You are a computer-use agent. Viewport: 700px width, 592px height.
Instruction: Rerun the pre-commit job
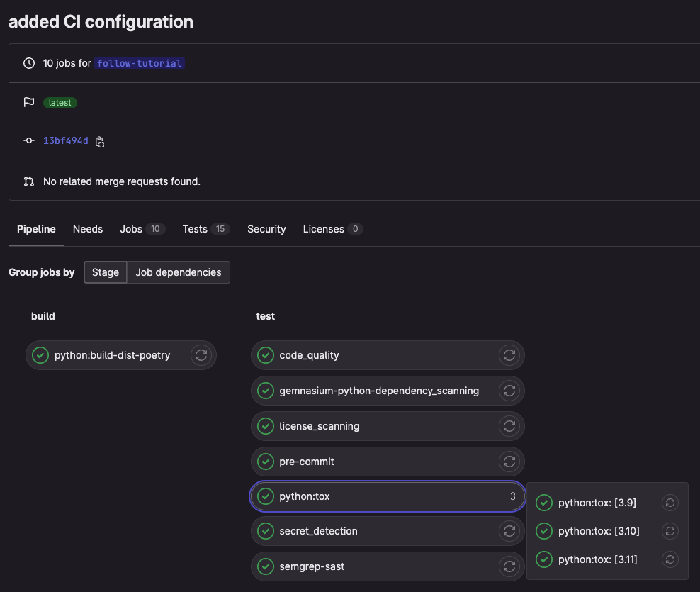pyautogui.click(x=509, y=462)
